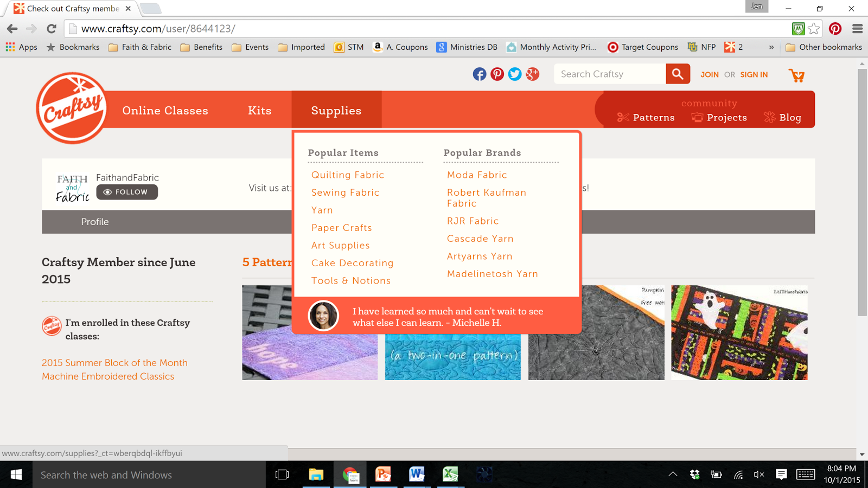The width and height of the screenshot is (868, 488).
Task: Open Task View on the taskbar
Action: coord(282,474)
